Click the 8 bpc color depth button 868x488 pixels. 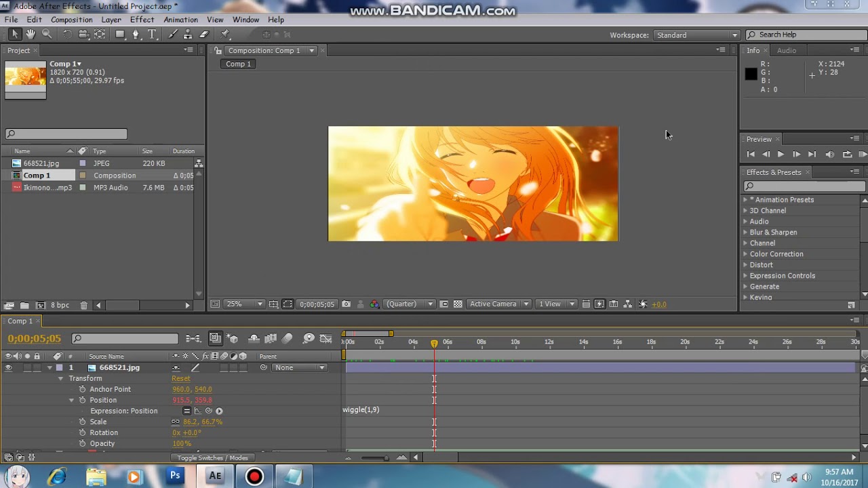[x=60, y=306]
